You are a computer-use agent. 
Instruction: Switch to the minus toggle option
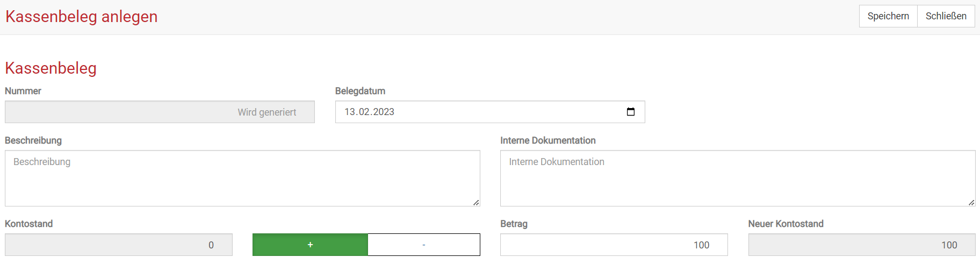point(423,245)
